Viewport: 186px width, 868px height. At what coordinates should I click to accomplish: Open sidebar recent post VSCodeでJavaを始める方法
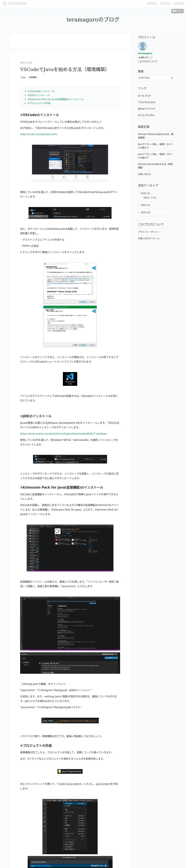coord(156,166)
